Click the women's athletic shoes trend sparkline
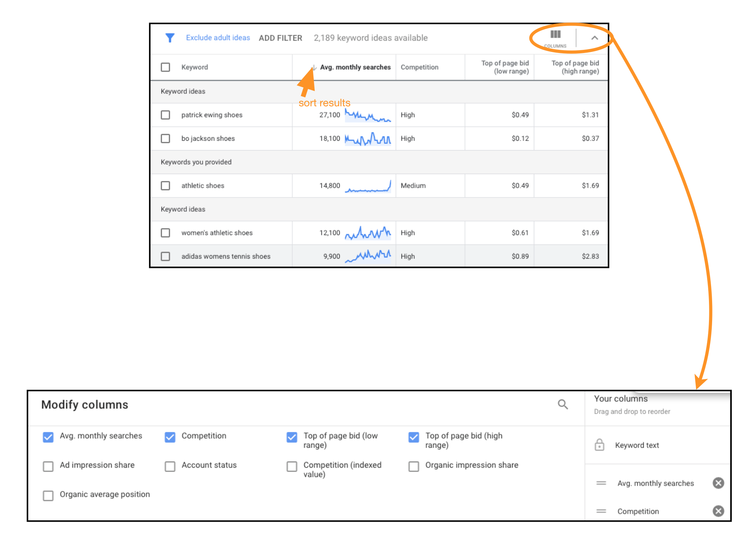756x534 pixels. click(368, 233)
